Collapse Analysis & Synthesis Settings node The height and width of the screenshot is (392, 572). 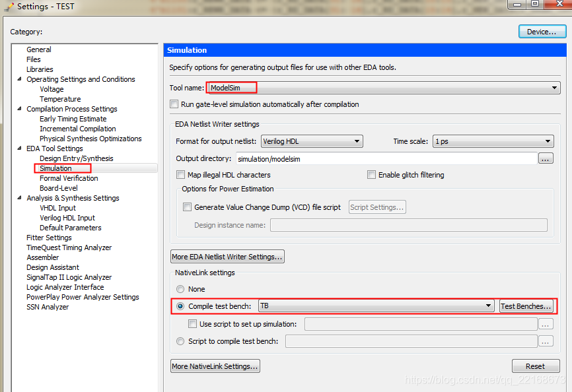[x=20, y=198]
